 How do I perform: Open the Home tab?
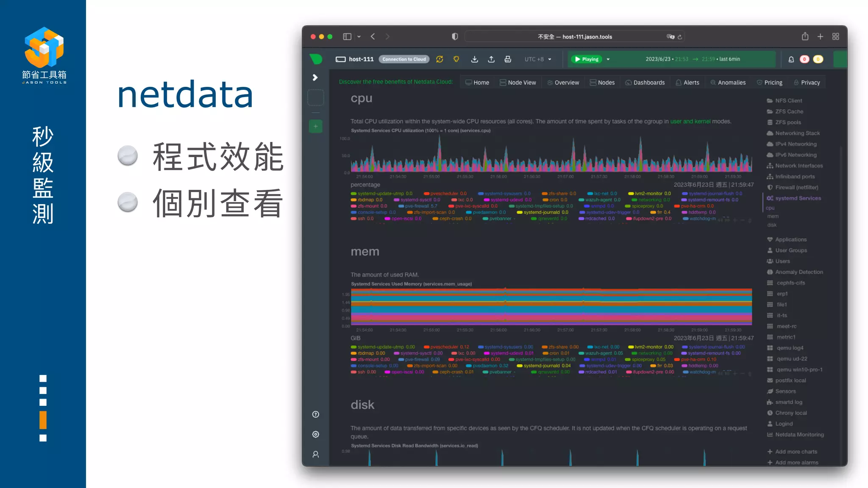477,83
